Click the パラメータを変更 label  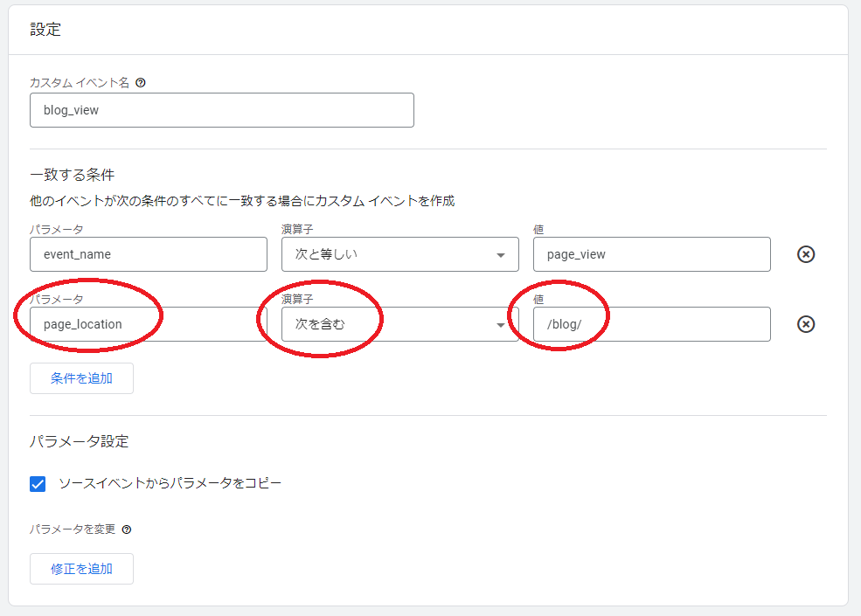click(x=73, y=529)
